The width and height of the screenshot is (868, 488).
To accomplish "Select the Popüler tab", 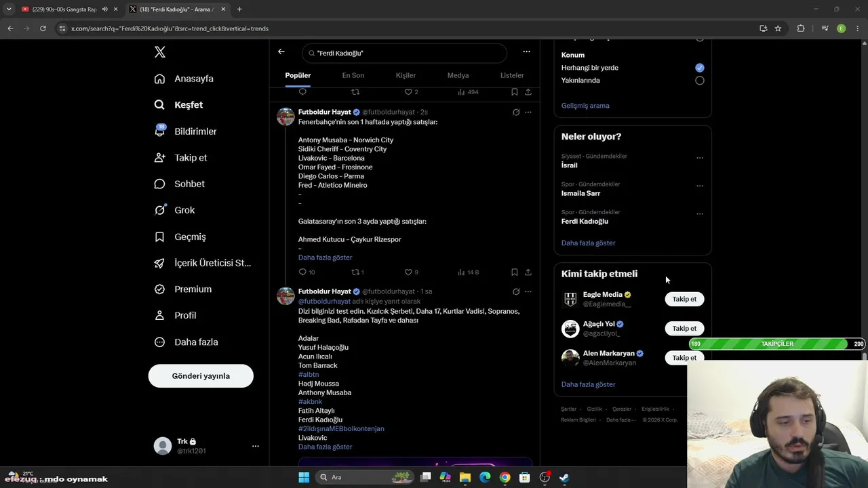I will tap(298, 75).
